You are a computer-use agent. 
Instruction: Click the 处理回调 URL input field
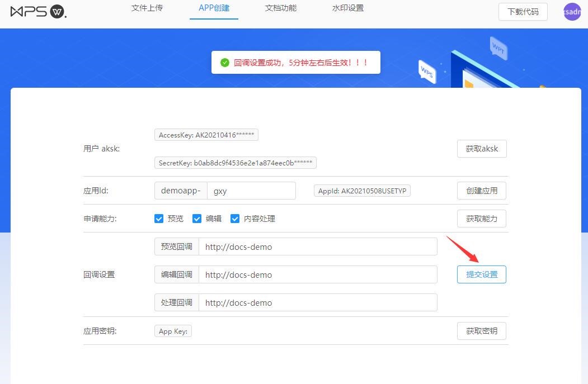(x=317, y=302)
